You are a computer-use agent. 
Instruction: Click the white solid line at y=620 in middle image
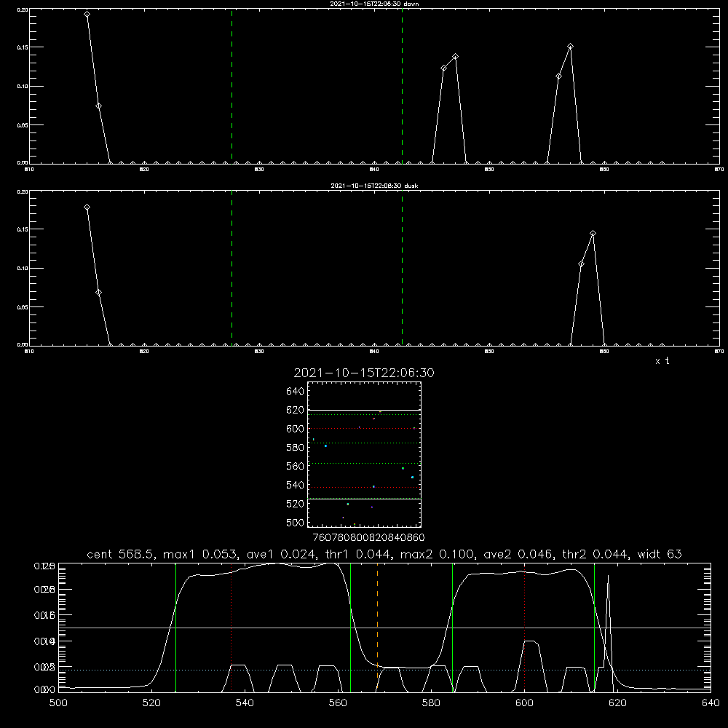(x=364, y=411)
